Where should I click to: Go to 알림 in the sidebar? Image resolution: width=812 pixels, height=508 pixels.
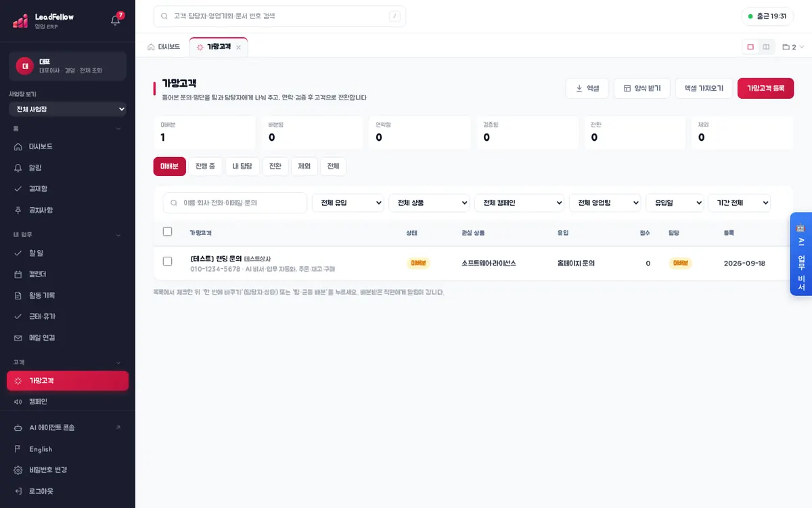pyautogui.click(x=68, y=167)
